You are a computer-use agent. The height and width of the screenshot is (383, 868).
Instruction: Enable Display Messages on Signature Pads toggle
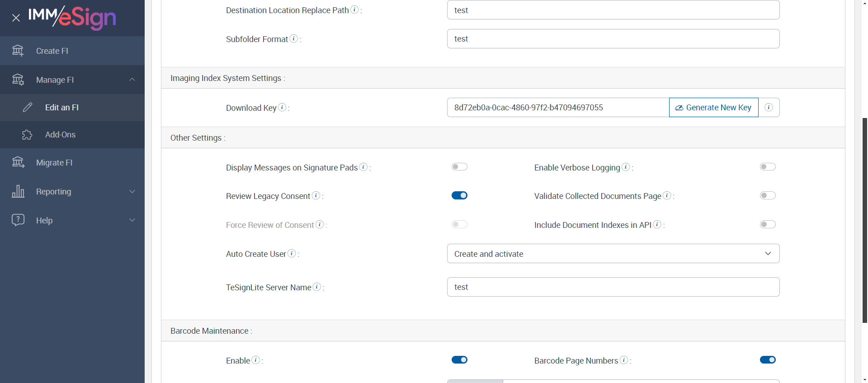point(459,167)
